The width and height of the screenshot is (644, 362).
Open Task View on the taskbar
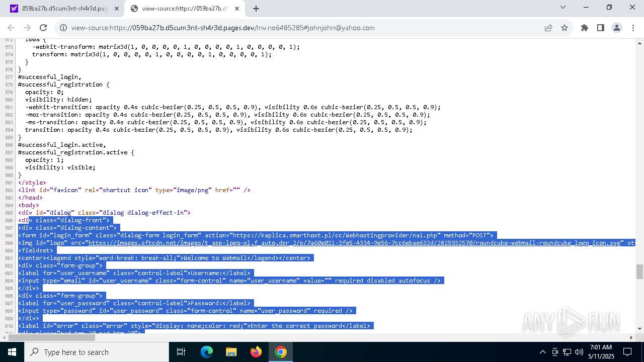click(181, 352)
